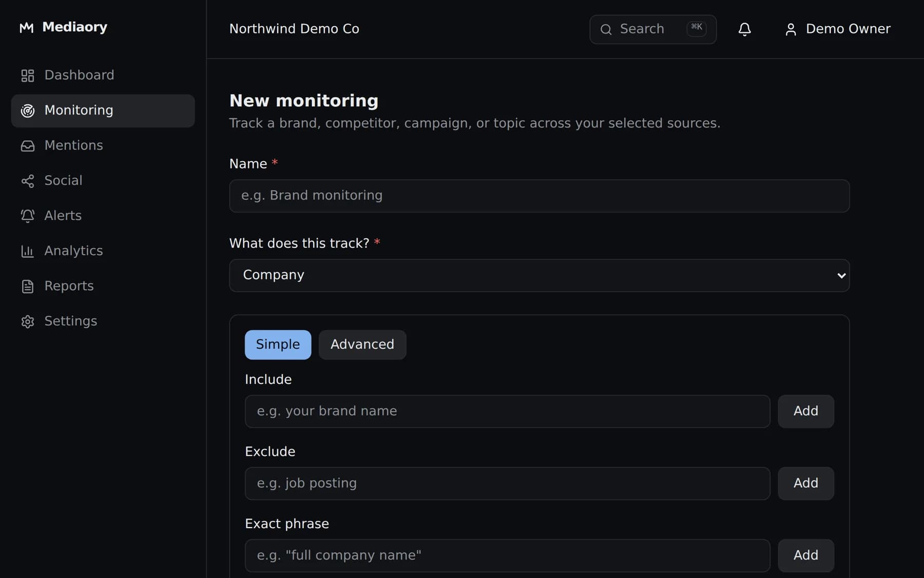Open the Social section

click(103, 181)
